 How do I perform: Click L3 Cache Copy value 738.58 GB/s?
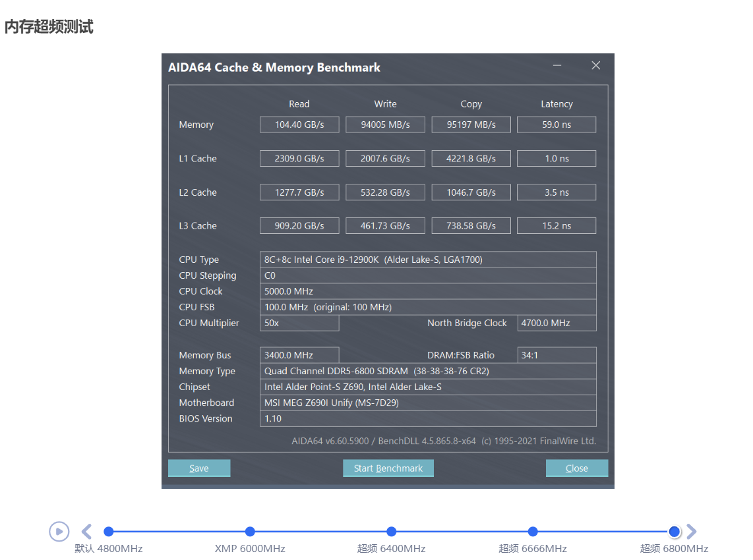[x=471, y=225]
